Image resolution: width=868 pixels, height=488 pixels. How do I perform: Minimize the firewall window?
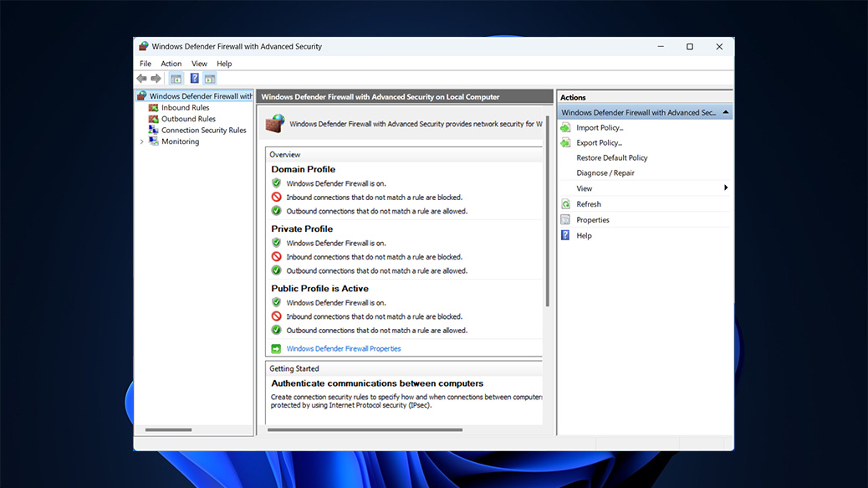661,47
